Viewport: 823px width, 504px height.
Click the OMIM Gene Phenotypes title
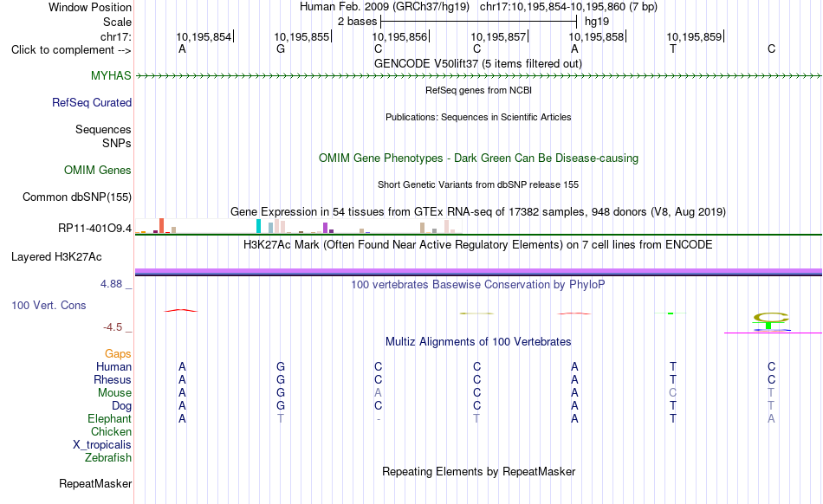click(x=478, y=158)
